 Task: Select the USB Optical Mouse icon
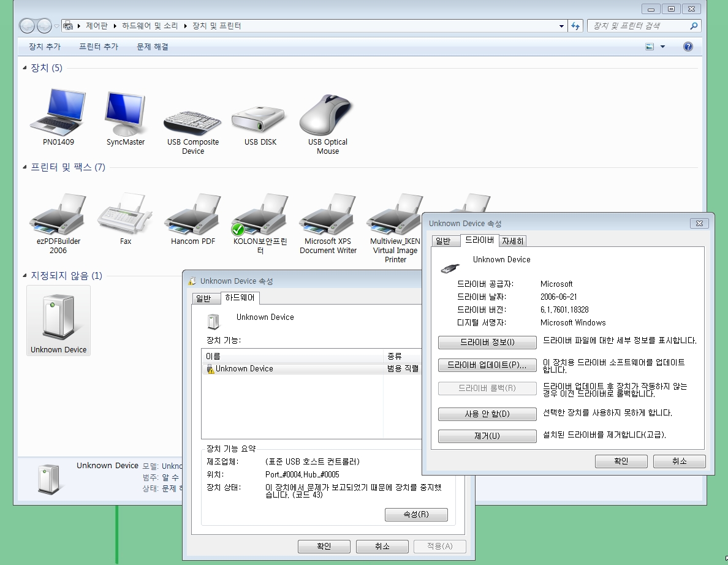pos(327,115)
